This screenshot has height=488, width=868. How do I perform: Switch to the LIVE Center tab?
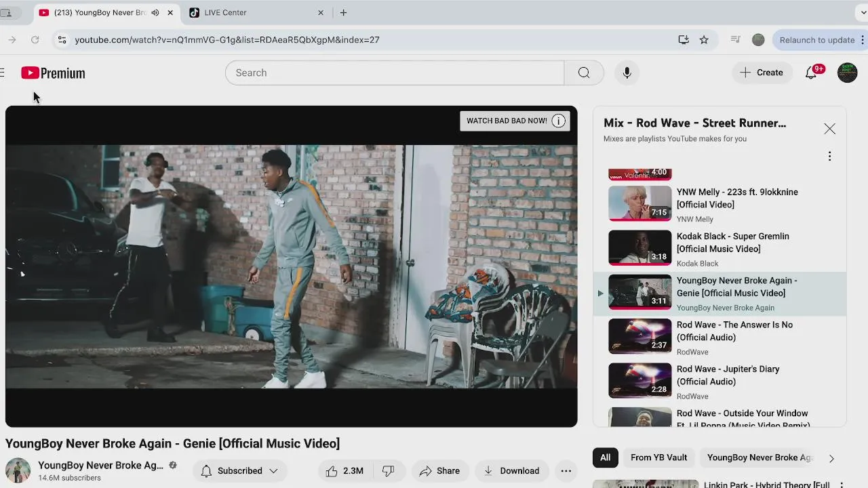[x=256, y=12]
